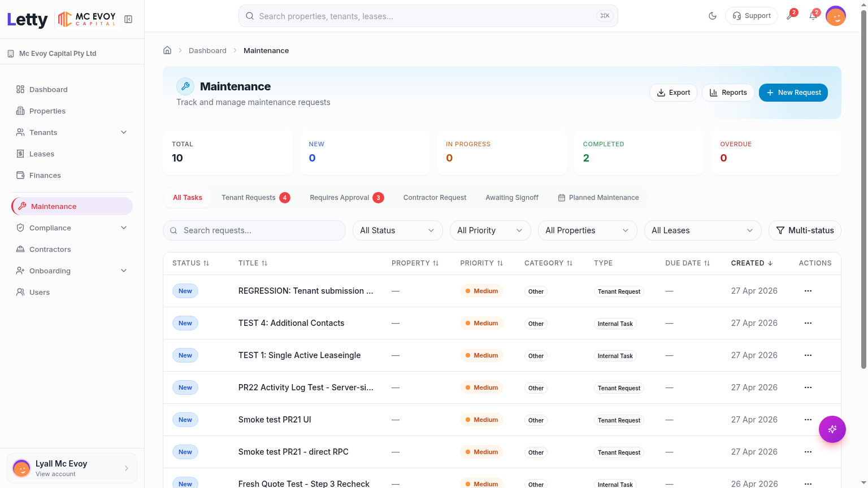This screenshot has width=868, height=488.
Task: Sort by Property column arrows
Action: (x=436, y=263)
